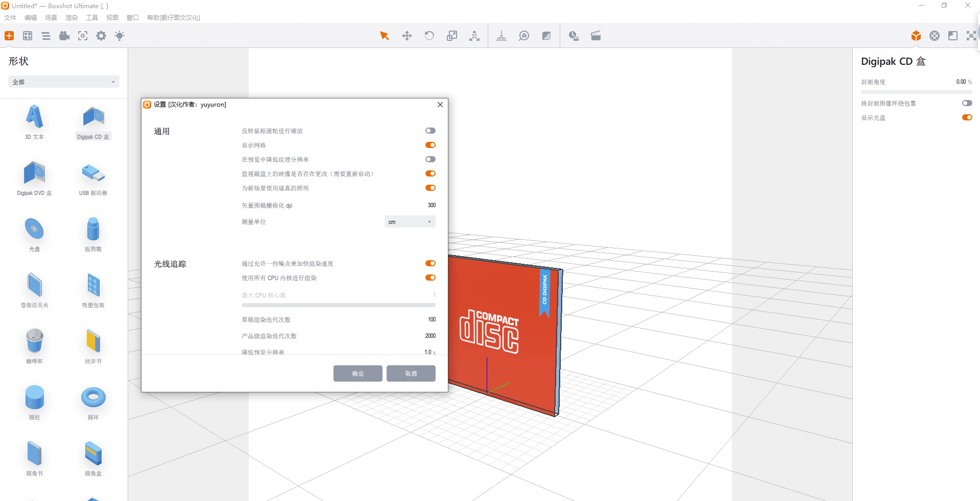The image size is (980, 501).
Task: Click the render image icon
Action: [x=573, y=36]
